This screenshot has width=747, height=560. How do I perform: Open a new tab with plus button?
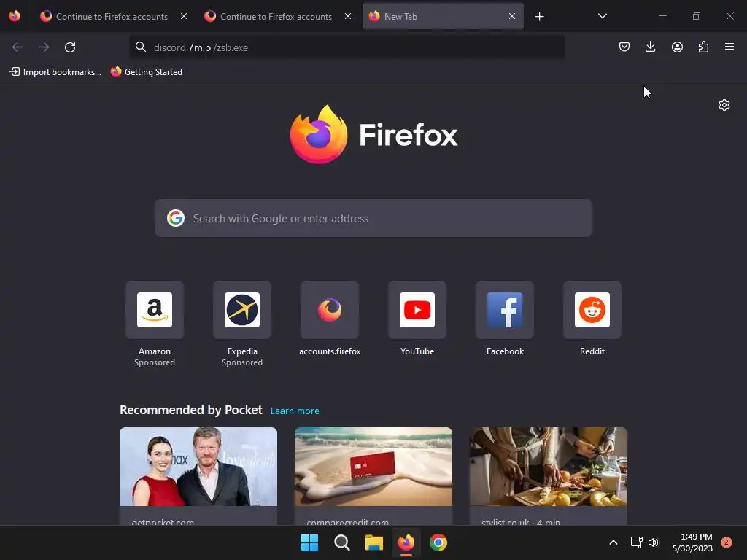539,17
